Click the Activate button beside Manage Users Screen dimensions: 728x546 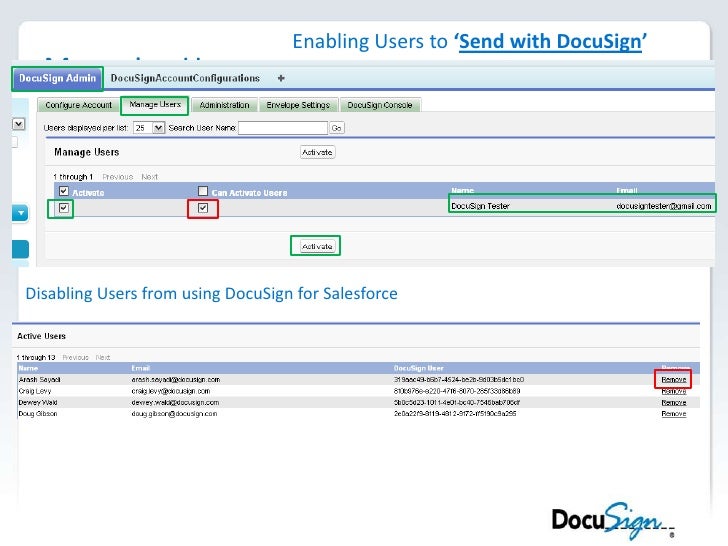(317, 152)
